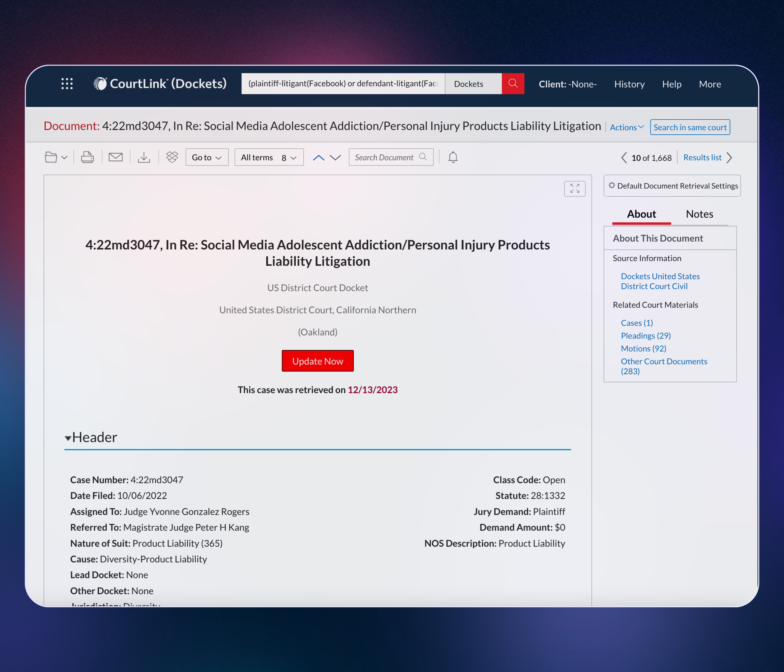Image resolution: width=784 pixels, height=672 pixels.
Task: Open Default Document Retrieval Settings
Action: coord(672,186)
